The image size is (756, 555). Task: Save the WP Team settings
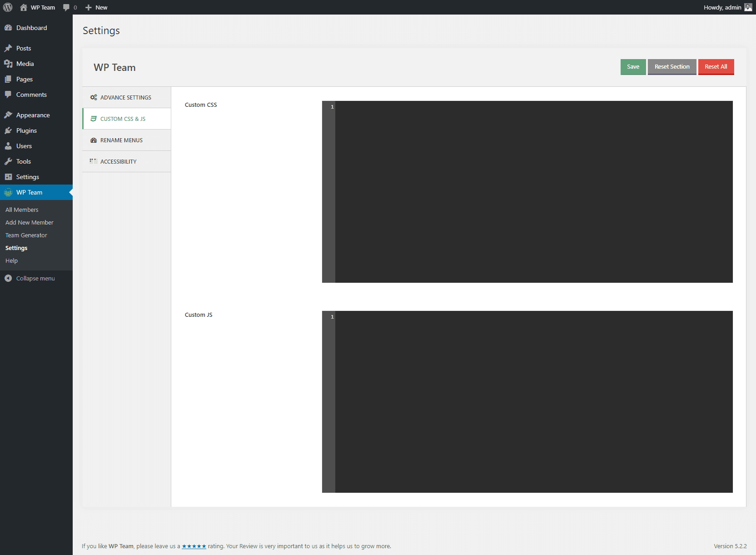pos(633,67)
